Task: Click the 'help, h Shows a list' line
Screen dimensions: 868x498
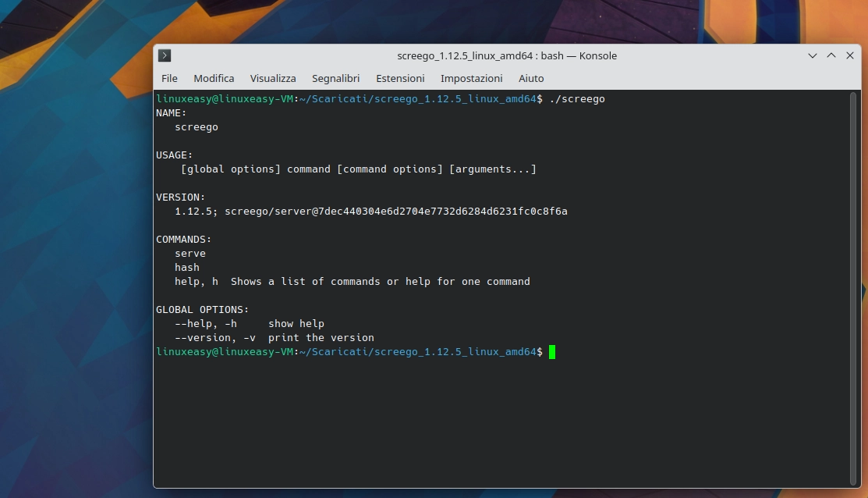Action: click(352, 282)
